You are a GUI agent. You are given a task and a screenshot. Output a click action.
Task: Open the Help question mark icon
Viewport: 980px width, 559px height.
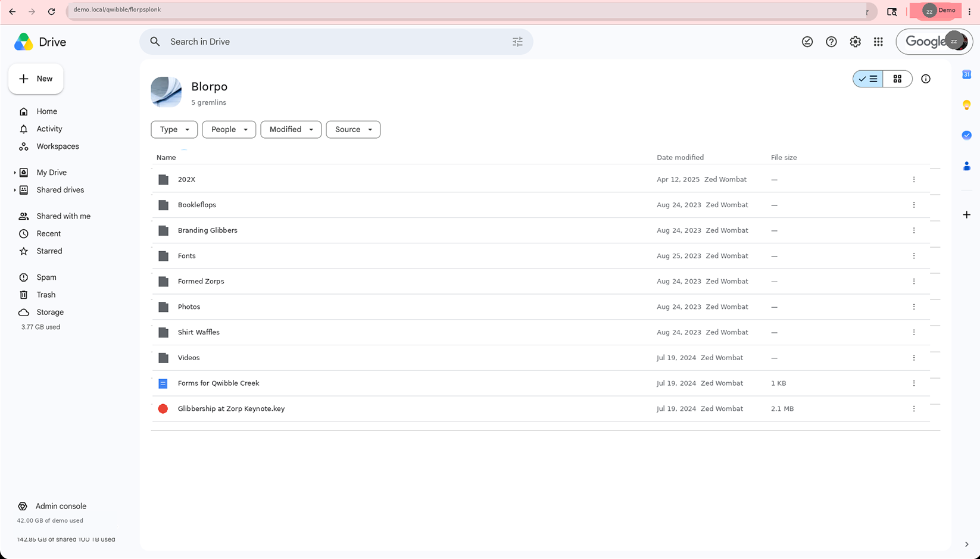click(x=831, y=42)
